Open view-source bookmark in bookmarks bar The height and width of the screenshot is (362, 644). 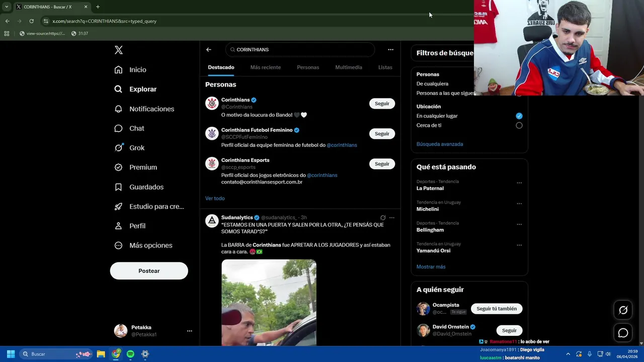coord(42,34)
